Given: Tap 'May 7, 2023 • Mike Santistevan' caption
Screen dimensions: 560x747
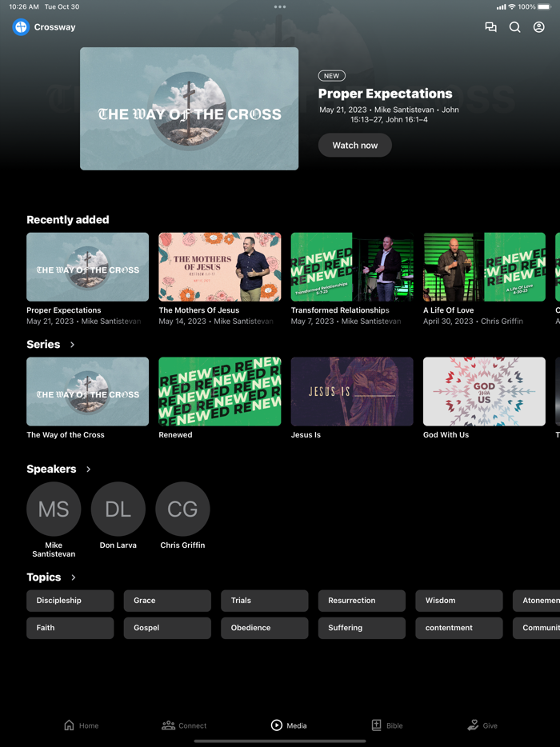Looking at the screenshot, I should pos(346,321).
